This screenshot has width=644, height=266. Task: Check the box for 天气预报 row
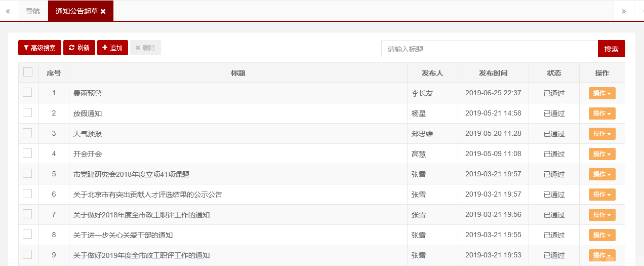(27, 133)
